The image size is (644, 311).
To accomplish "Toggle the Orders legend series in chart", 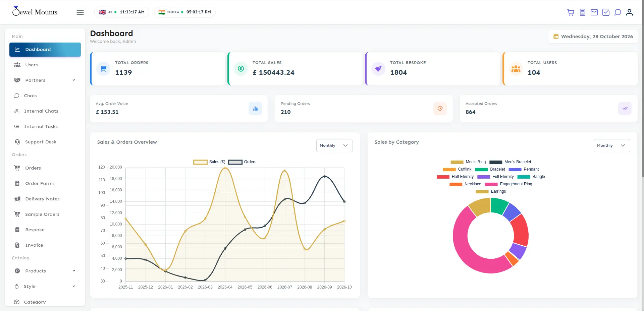I will point(242,162).
